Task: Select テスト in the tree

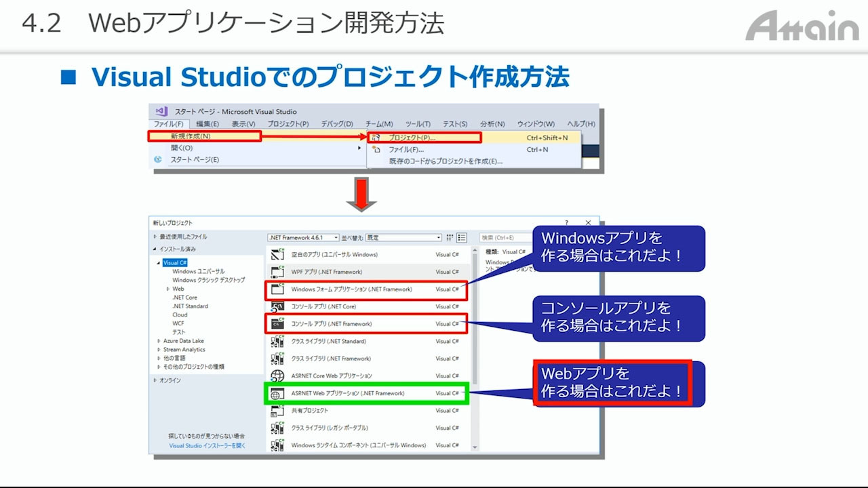Action: pyautogui.click(x=178, y=332)
